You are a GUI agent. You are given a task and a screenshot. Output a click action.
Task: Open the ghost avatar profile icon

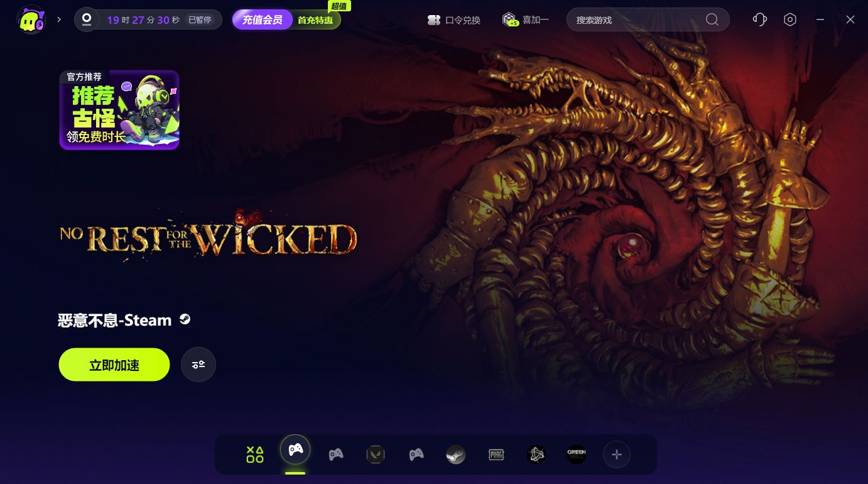pos(31,19)
